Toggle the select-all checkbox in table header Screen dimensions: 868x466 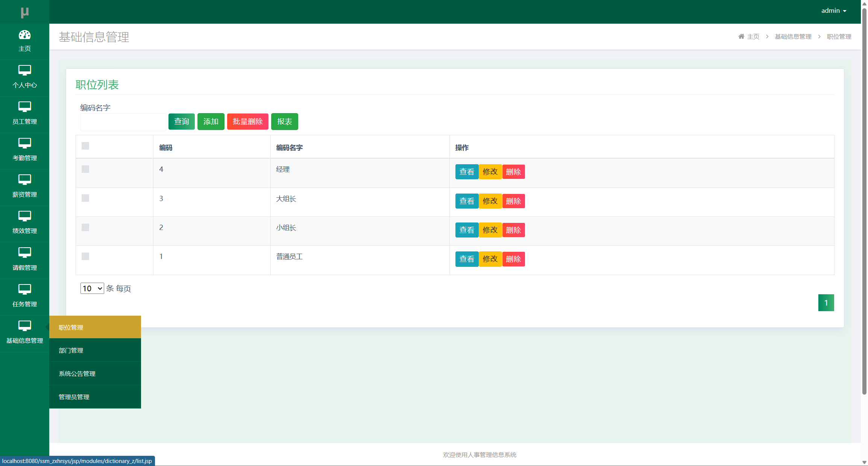[x=85, y=146]
